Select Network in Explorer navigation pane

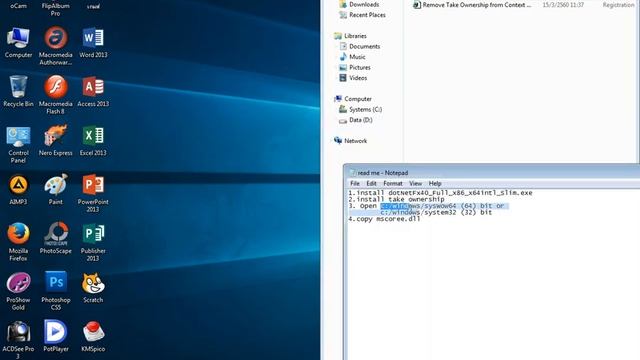point(351,141)
